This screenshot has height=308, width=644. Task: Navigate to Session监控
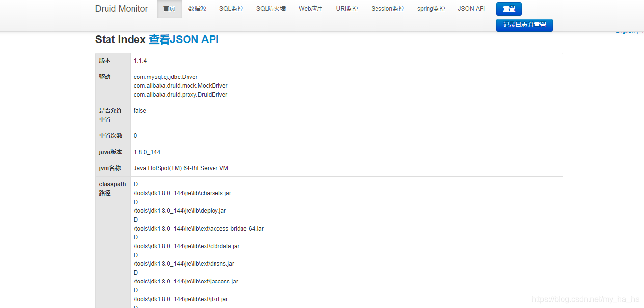pos(388,9)
